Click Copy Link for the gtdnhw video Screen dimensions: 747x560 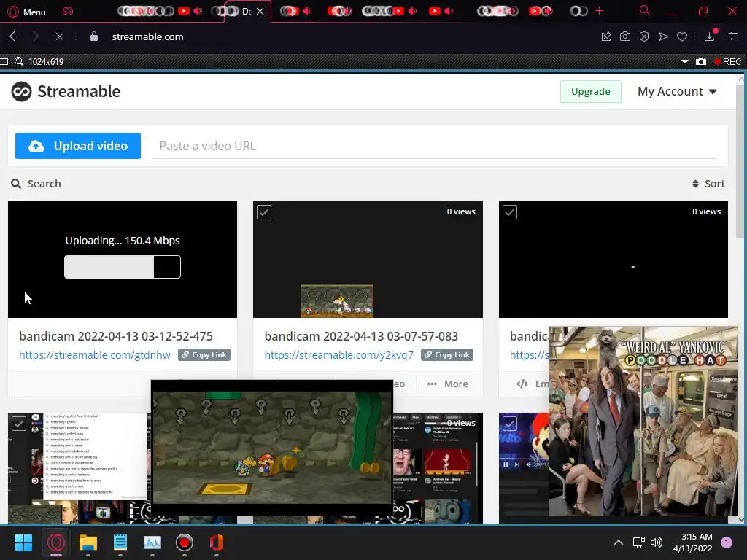(204, 355)
